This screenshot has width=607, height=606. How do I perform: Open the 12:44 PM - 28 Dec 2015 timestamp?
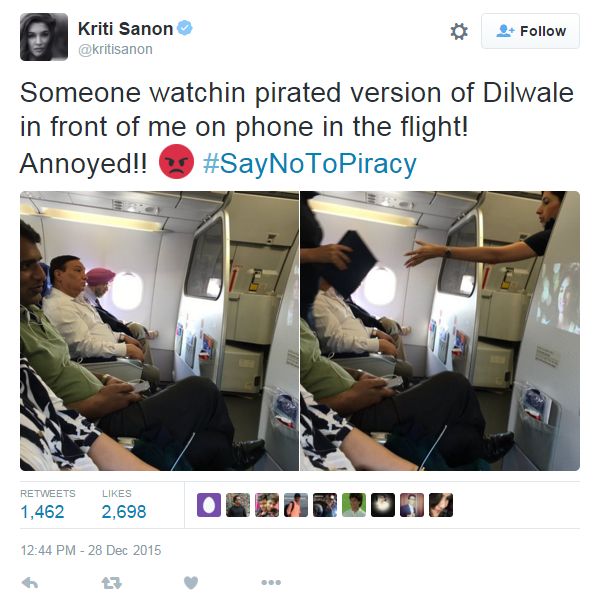tap(91, 550)
